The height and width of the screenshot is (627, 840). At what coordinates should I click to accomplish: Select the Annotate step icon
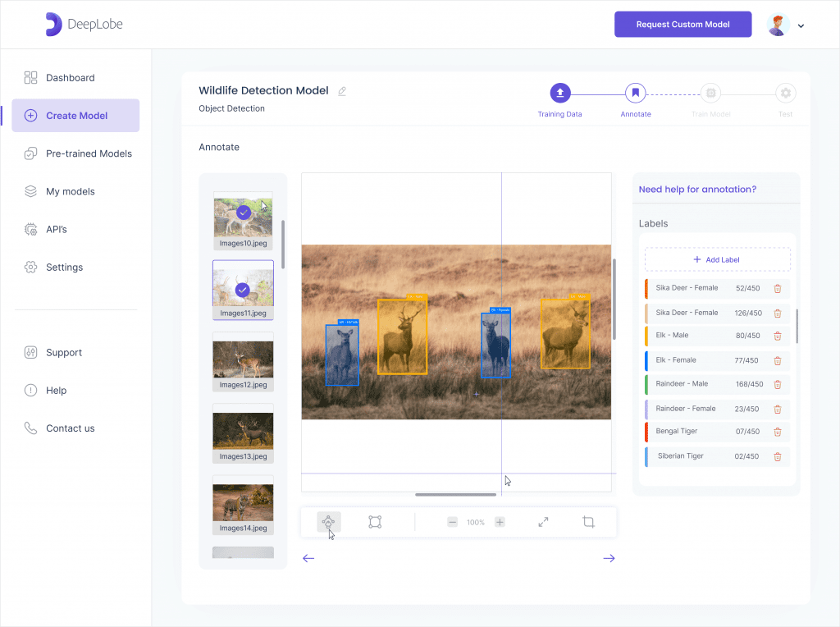pyautogui.click(x=636, y=94)
